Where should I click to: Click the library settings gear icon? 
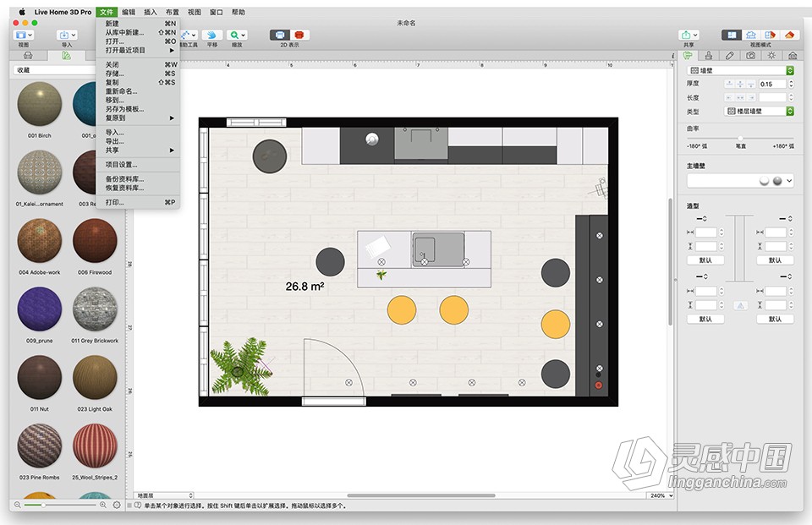point(117,505)
